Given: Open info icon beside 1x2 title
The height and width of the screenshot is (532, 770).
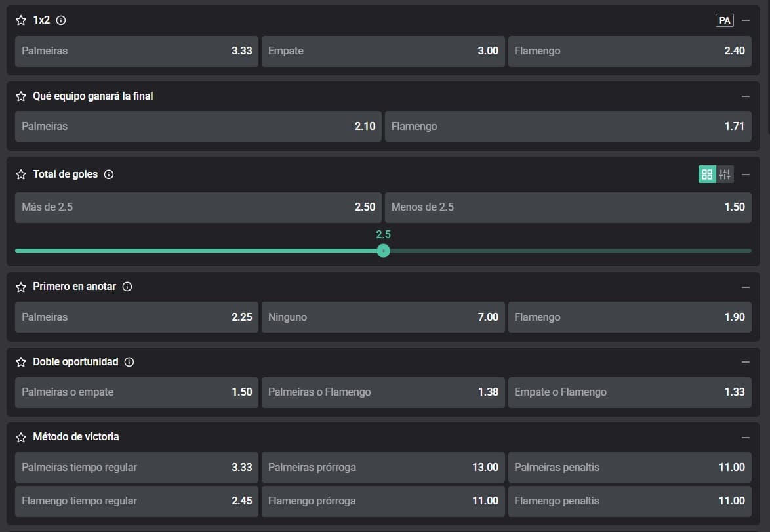Looking at the screenshot, I should tap(61, 20).
